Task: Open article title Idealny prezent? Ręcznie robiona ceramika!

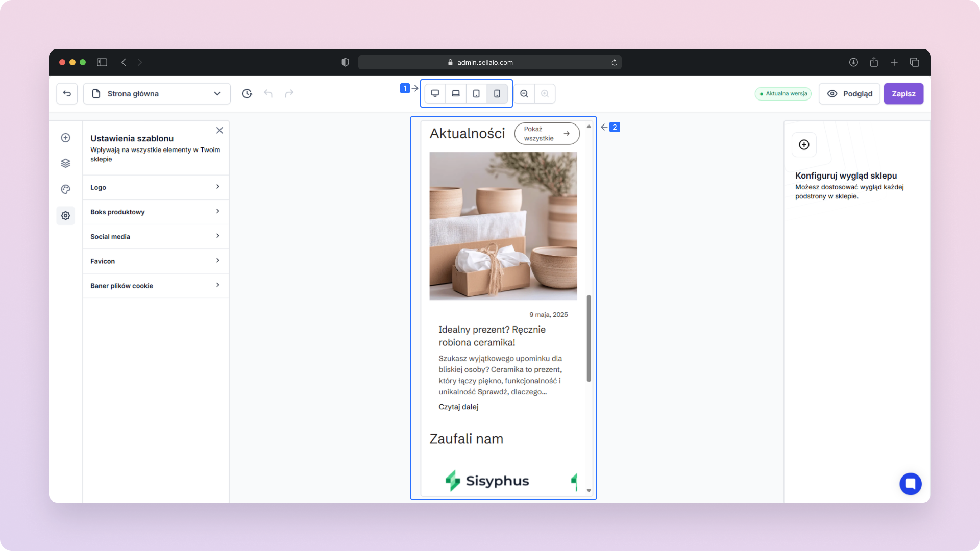Action: (492, 336)
